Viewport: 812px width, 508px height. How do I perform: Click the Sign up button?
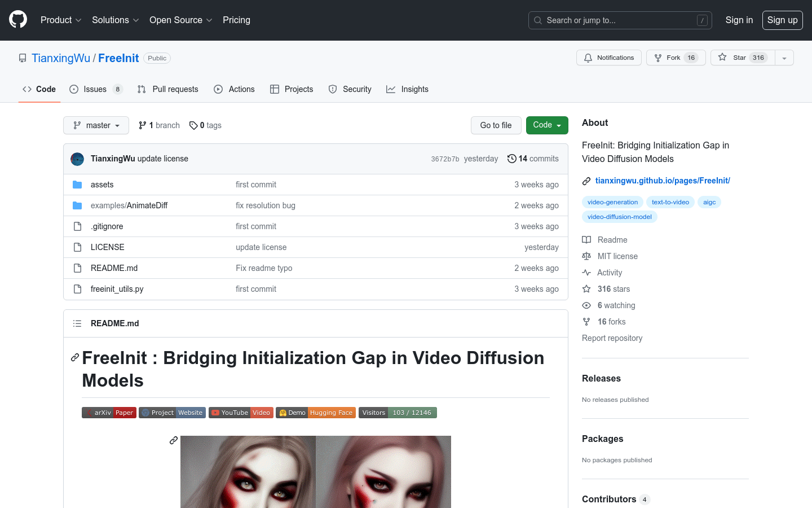(783, 20)
